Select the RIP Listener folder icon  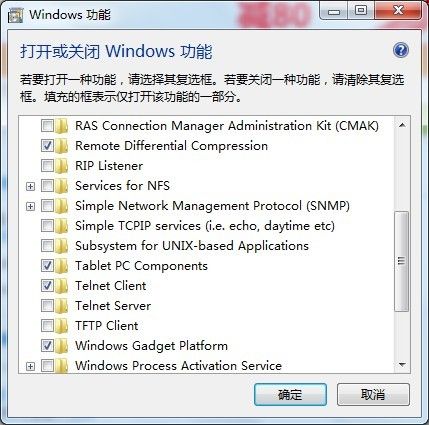point(62,166)
